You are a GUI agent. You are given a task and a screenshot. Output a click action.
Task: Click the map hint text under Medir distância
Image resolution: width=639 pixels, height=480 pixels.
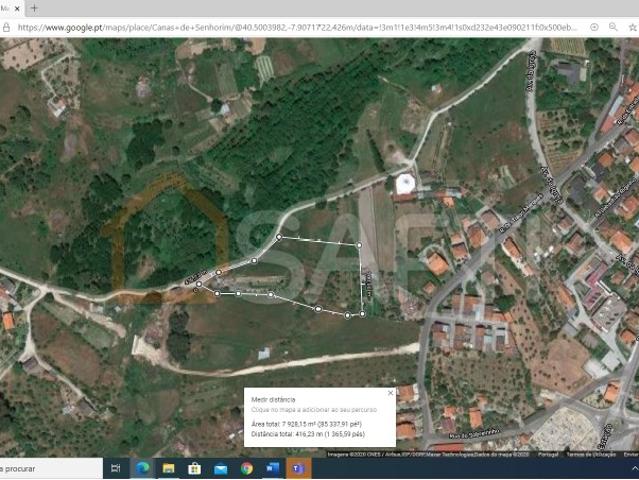pos(314,410)
